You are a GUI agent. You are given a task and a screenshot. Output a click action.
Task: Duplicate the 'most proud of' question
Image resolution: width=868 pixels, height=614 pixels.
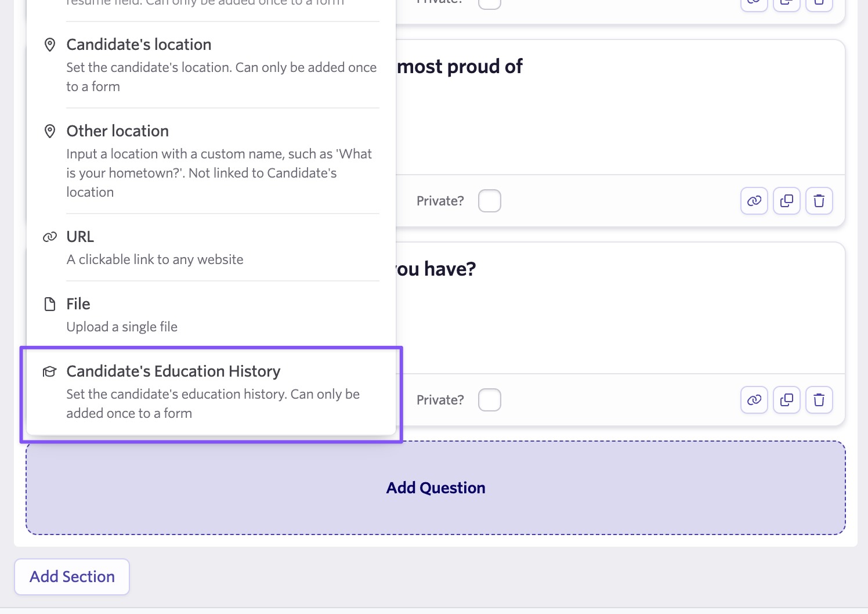(786, 201)
